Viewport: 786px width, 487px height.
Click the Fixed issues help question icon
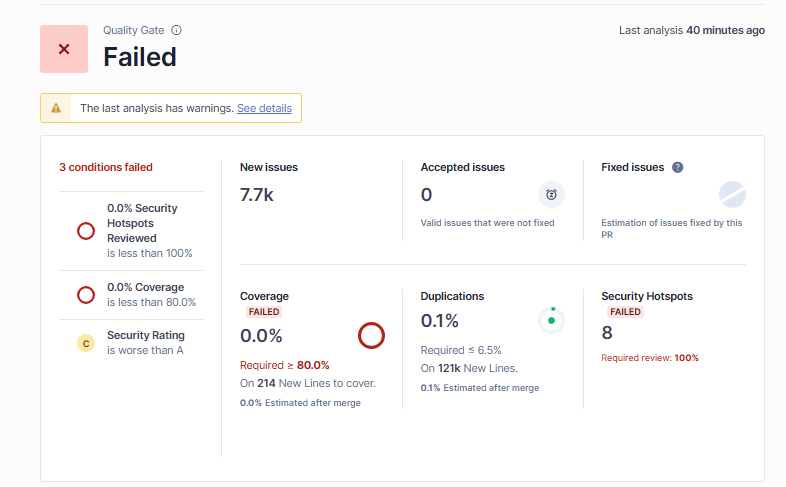pos(677,167)
